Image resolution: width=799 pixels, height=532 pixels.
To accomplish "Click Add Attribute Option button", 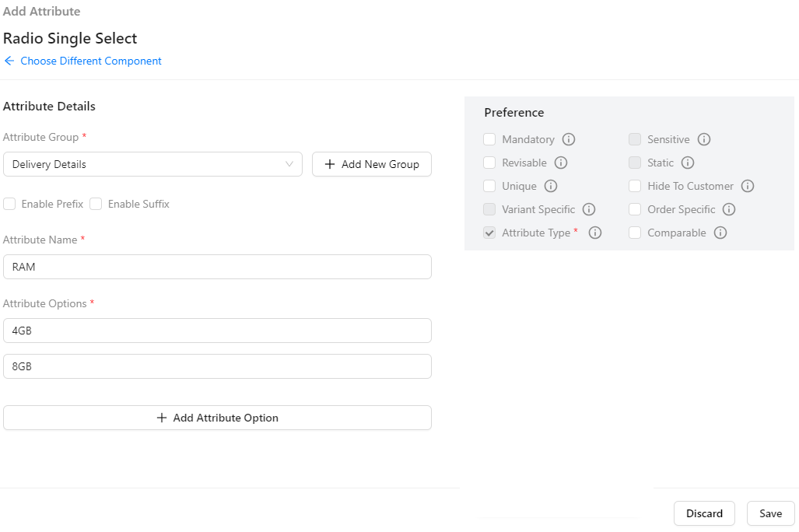I will coord(217,418).
